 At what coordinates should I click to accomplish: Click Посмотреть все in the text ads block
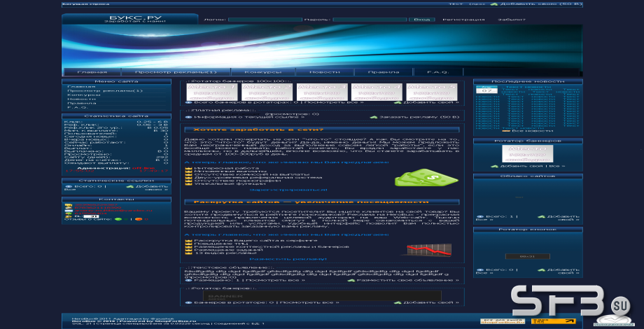tap(275, 281)
